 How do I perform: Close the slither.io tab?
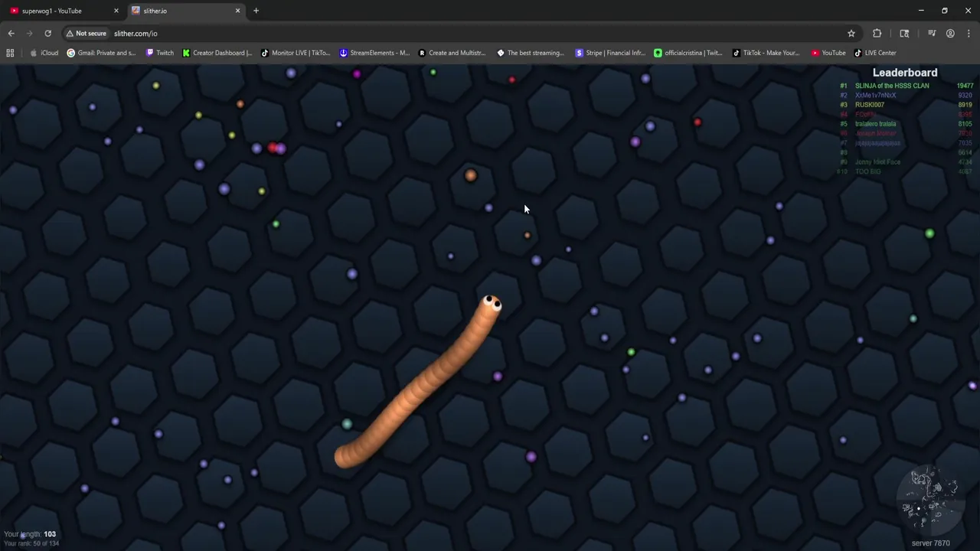(x=237, y=11)
